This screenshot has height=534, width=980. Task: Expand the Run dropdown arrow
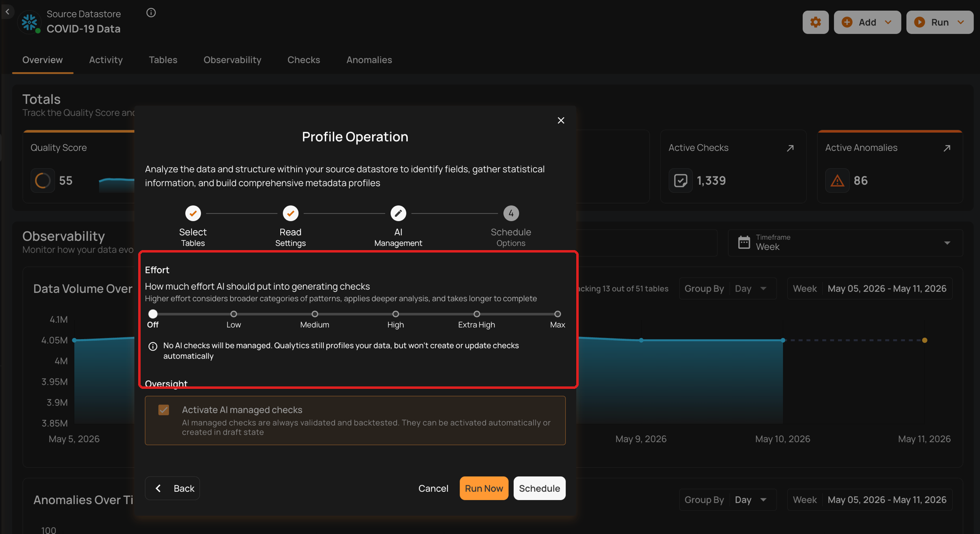960,22
